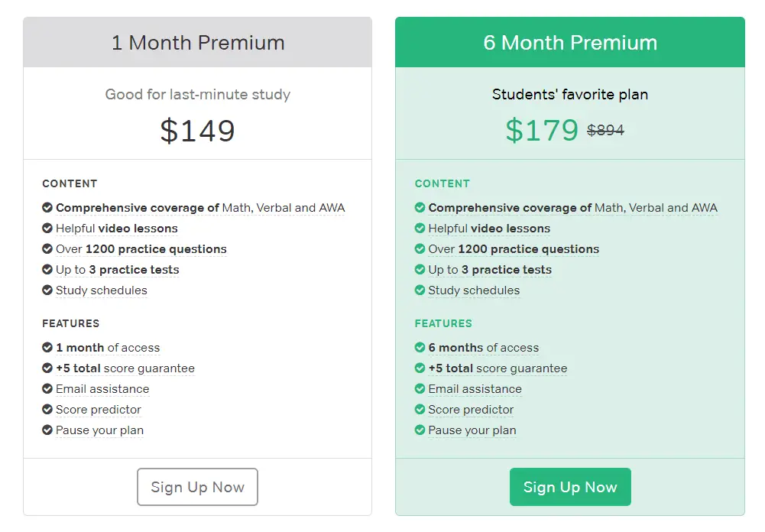The height and width of the screenshot is (532, 765).
Task: Click the green $179 price
Action: pos(542,131)
